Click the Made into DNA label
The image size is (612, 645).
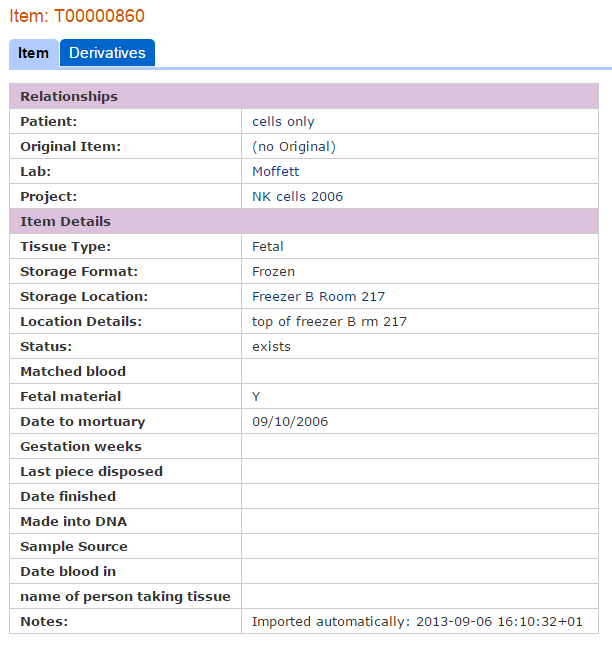(x=74, y=522)
